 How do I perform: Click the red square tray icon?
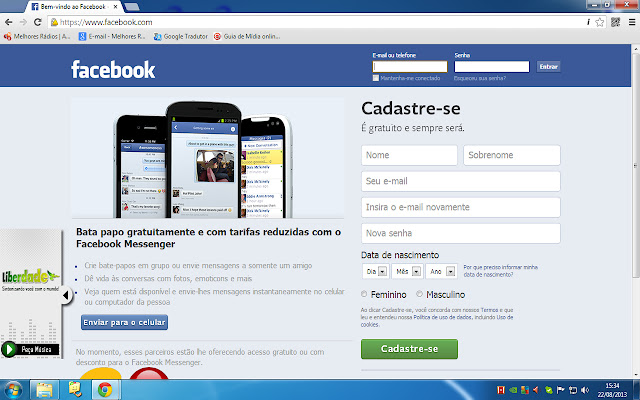501,390
